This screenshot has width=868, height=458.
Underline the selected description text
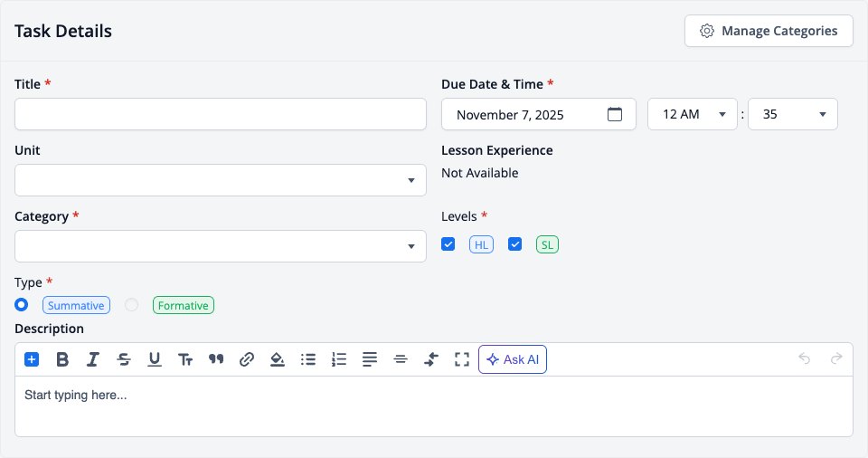click(155, 359)
